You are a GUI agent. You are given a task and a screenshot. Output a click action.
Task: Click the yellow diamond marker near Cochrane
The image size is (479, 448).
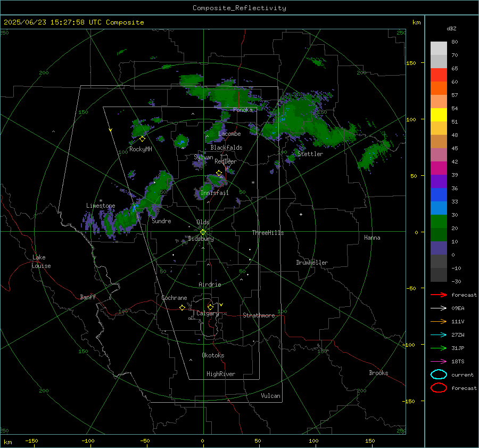click(x=182, y=307)
